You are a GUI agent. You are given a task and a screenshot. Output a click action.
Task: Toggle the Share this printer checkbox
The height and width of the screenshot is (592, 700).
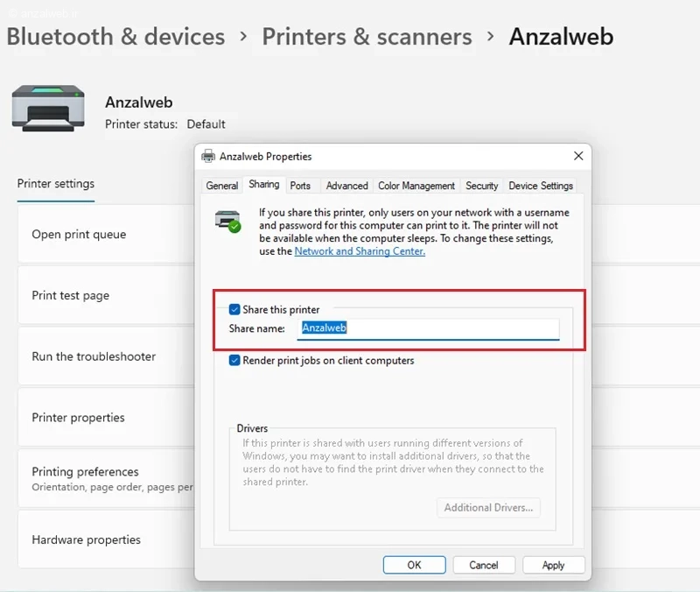[234, 309]
